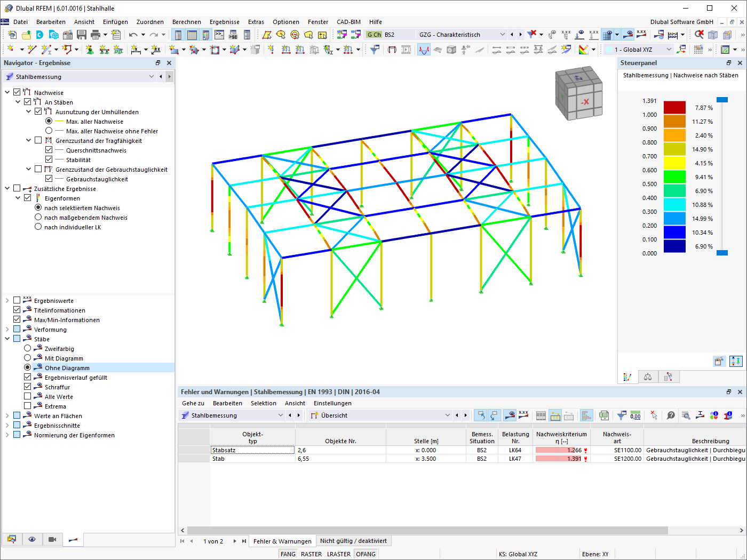Switch to the Nicht gültig / deaktiviert tab
This screenshot has width=747, height=560.
[x=353, y=541]
